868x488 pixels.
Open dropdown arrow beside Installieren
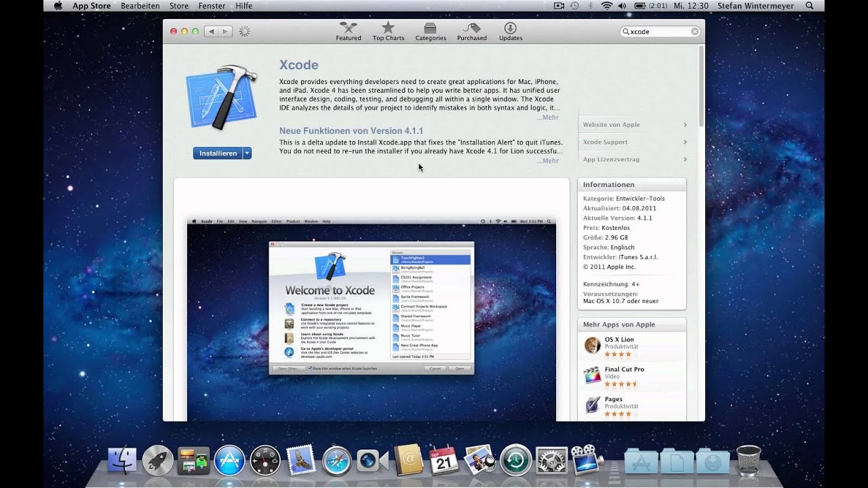click(x=247, y=153)
